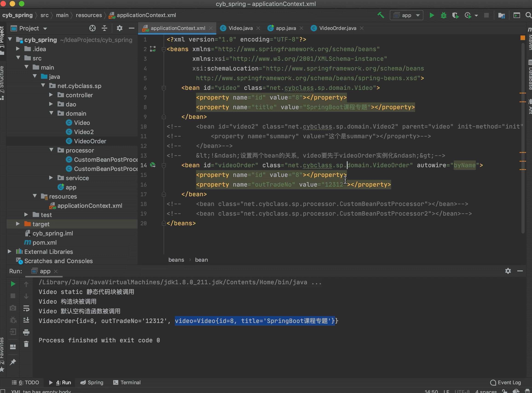This screenshot has height=393, width=532.
Task: Collapse all in Project panel
Action: (104, 28)
